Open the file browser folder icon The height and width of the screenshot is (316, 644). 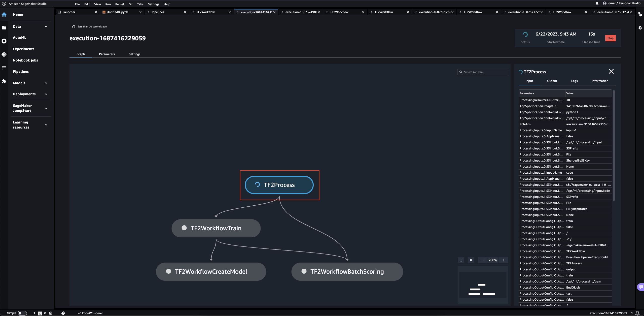[x=4, y=28]
